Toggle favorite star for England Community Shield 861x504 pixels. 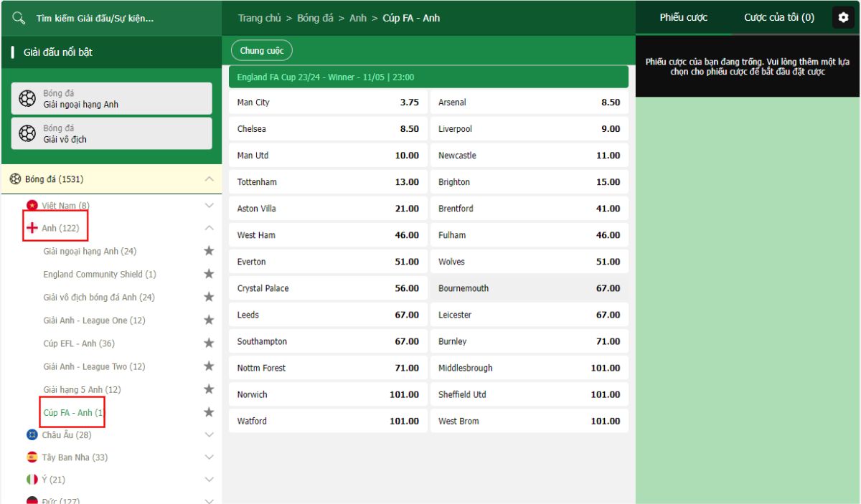pyautogui.click(x=209, y=274)
